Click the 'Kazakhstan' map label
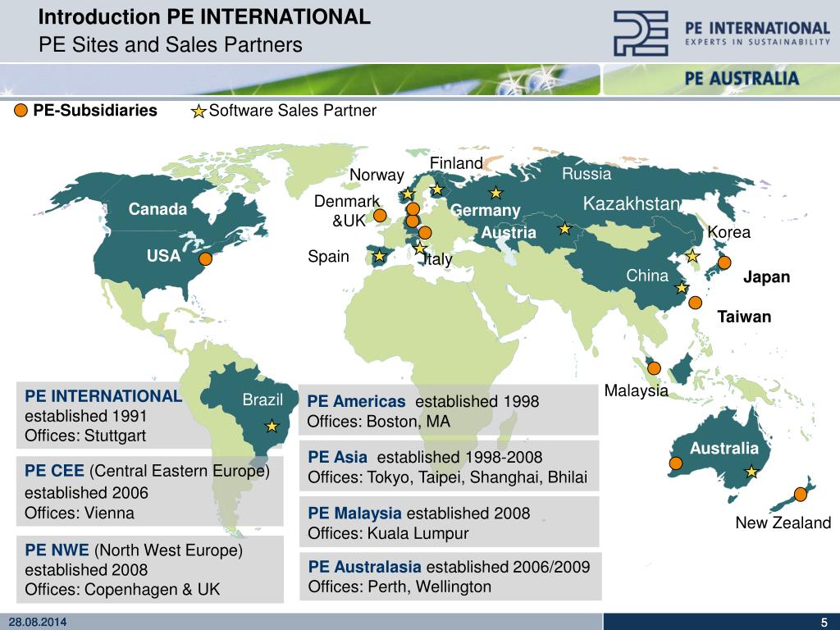Viewport: 840px width, 630px height. pyautogui.click(x=632, y=203)
